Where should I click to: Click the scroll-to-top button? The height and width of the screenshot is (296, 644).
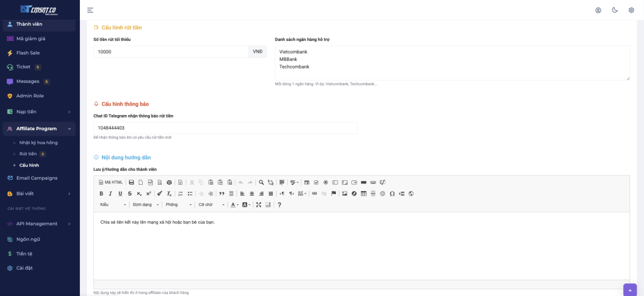pos(630,290)
